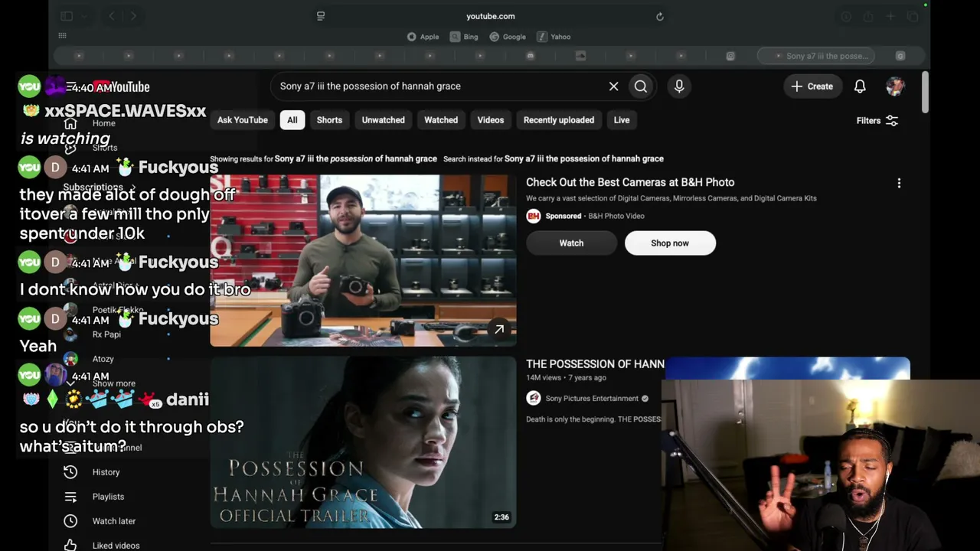
Task: Open the ad's three-dot options menu
Action: [899, 184]
